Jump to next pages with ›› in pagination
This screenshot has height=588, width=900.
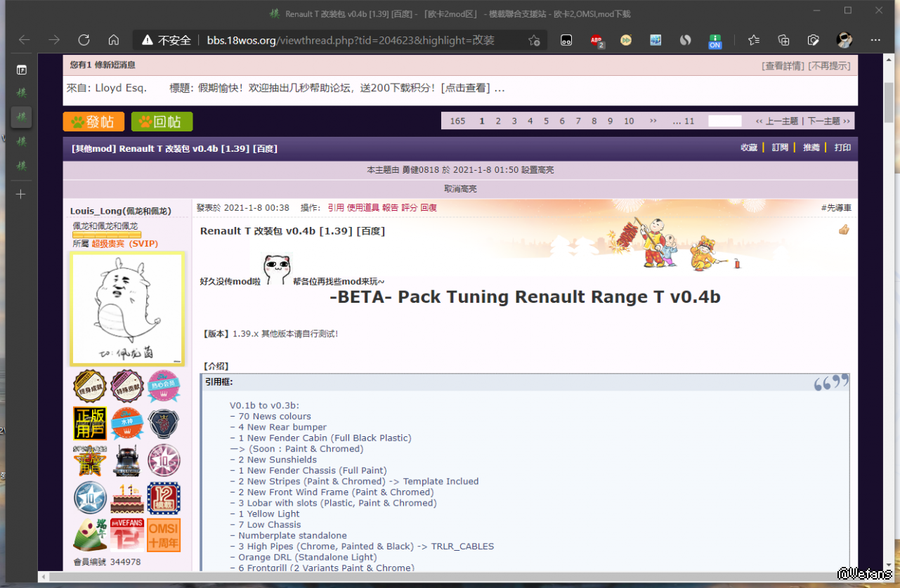pos(653,121)
